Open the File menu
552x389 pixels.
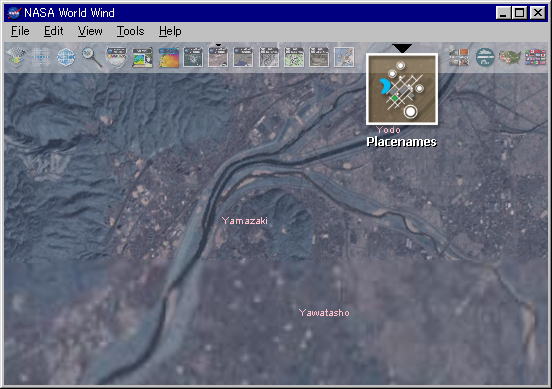[20, 31]
